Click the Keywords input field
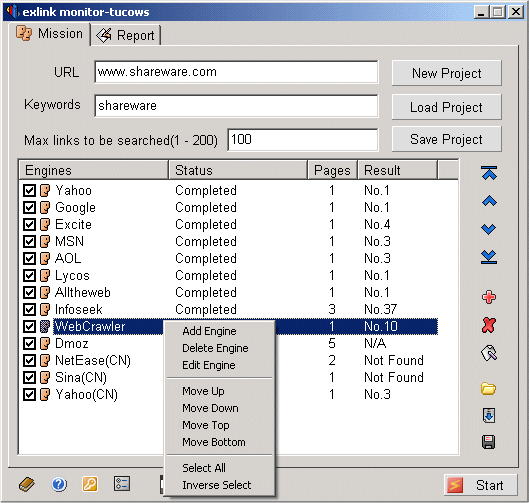This screenshot has height=503, width=529. coord(236,106)
